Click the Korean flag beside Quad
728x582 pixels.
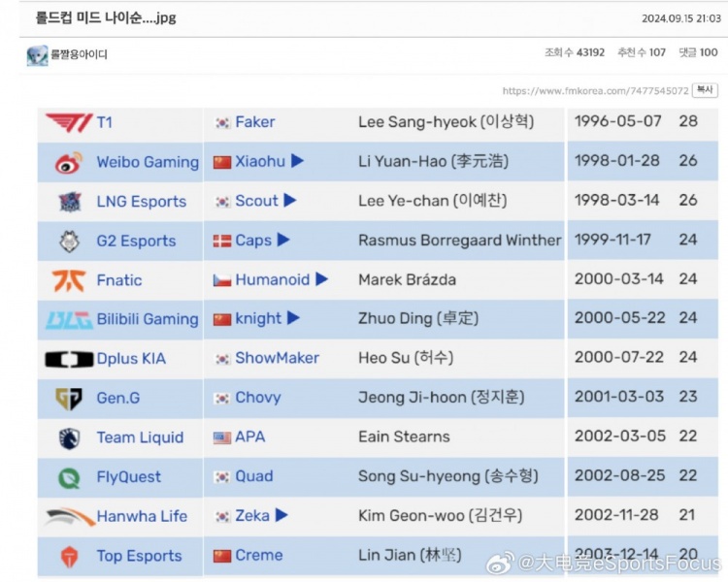[222, 477]
